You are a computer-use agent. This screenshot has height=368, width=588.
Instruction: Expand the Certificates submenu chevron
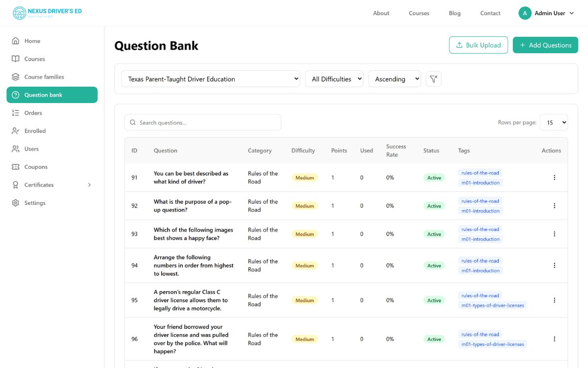[x=89, y=185]
